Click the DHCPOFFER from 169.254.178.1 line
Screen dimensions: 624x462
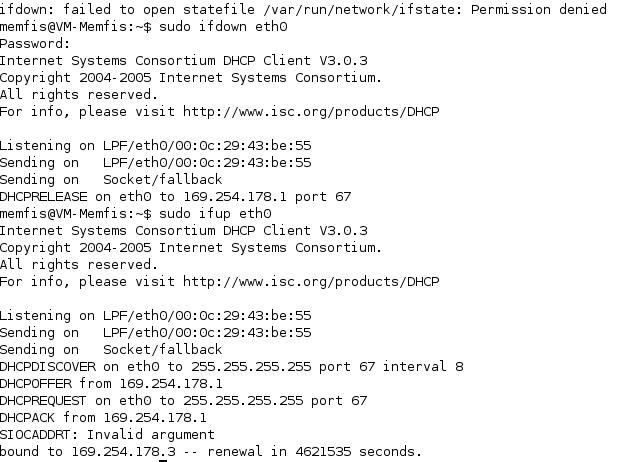tap(111, 384)
